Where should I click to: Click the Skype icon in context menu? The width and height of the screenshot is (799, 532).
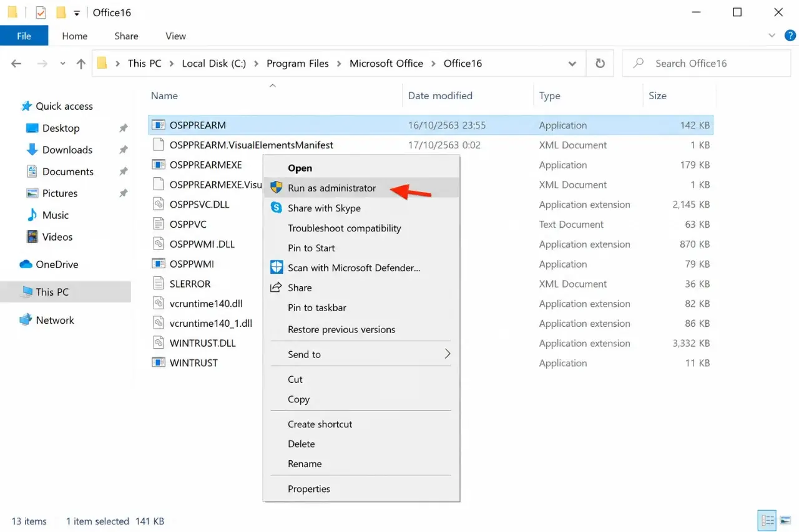277,208
